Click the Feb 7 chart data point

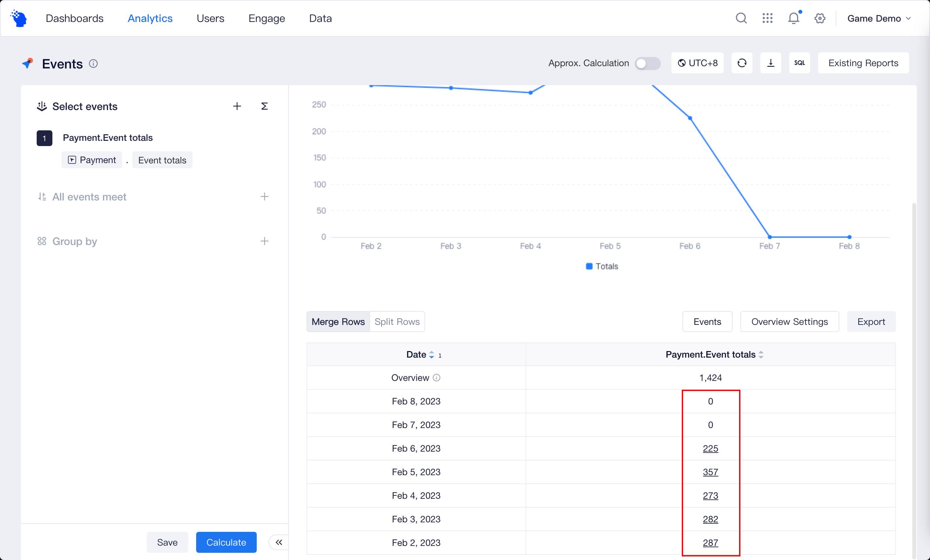(770, 237)
